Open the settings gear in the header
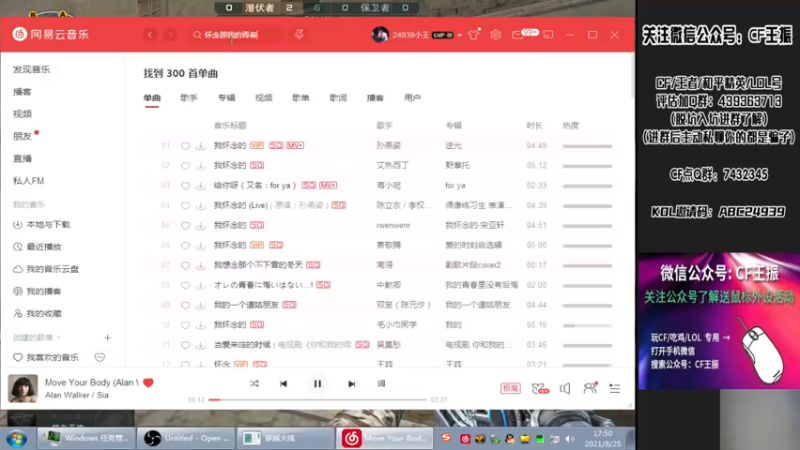The height and width of the screenshot is (450, 800). pyautogui.click(x=495, y=35)
